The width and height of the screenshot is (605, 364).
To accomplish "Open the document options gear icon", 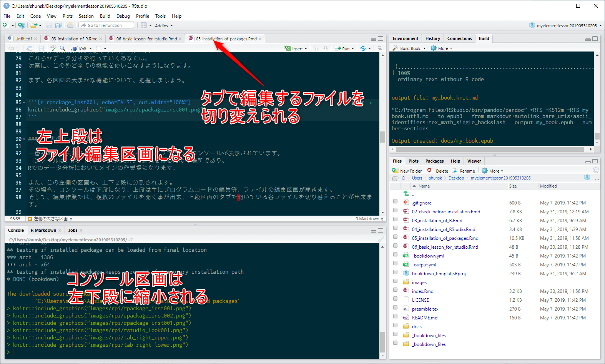I will click(98, 48).
